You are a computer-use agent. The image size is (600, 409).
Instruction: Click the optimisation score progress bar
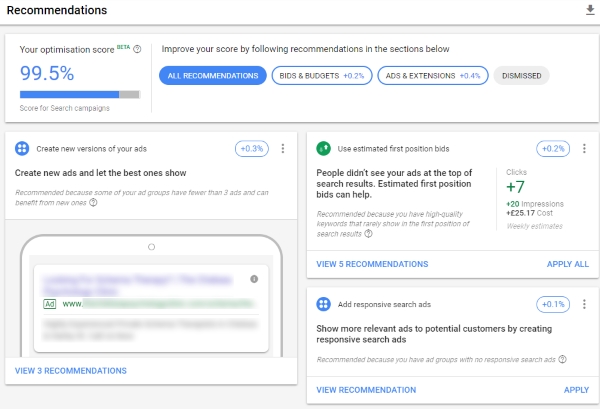(80, 96)
